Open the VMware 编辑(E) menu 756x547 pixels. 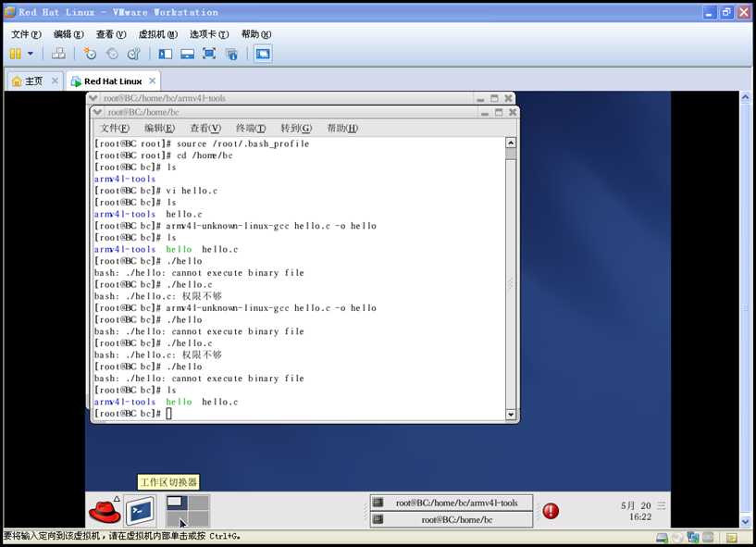[68, 34]
